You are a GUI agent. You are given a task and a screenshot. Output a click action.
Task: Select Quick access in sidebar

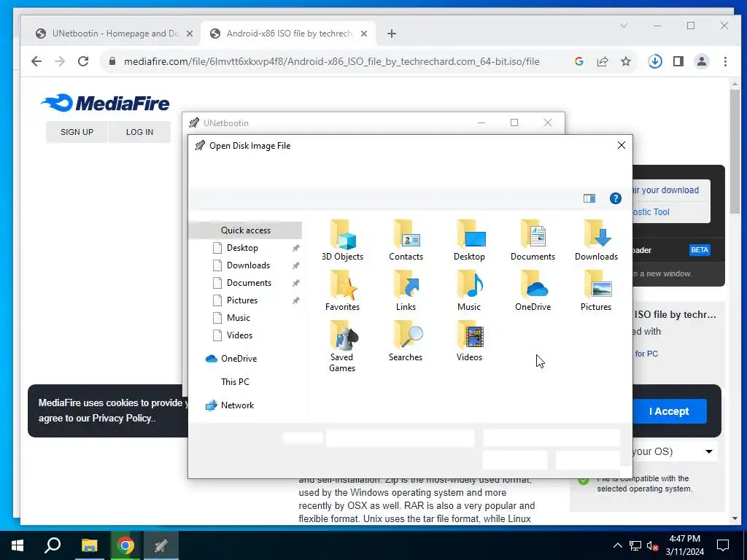pos(245,230)
